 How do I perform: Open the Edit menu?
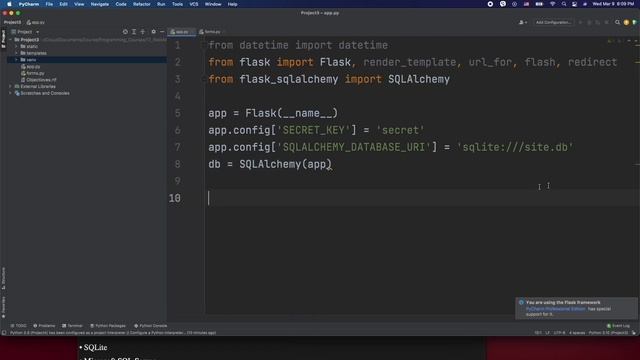[63, 4]
